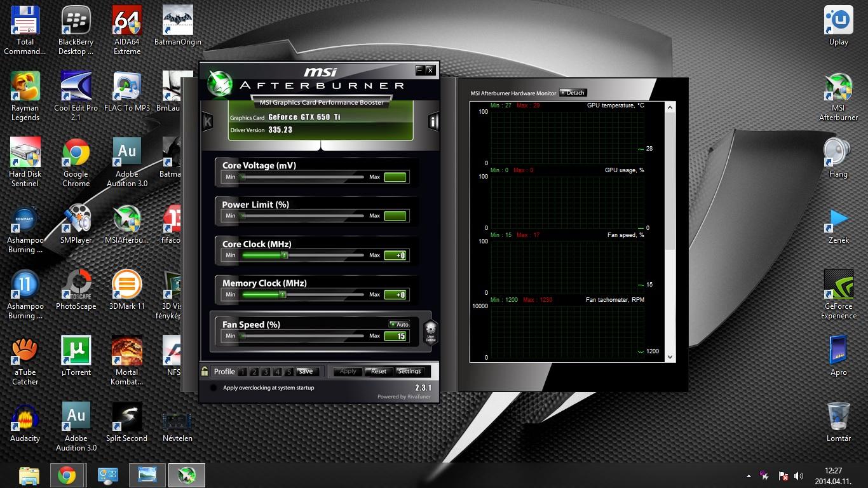Select profile slot 5
The height and width of the screenshot is (488, 868).
click(289, 372)
